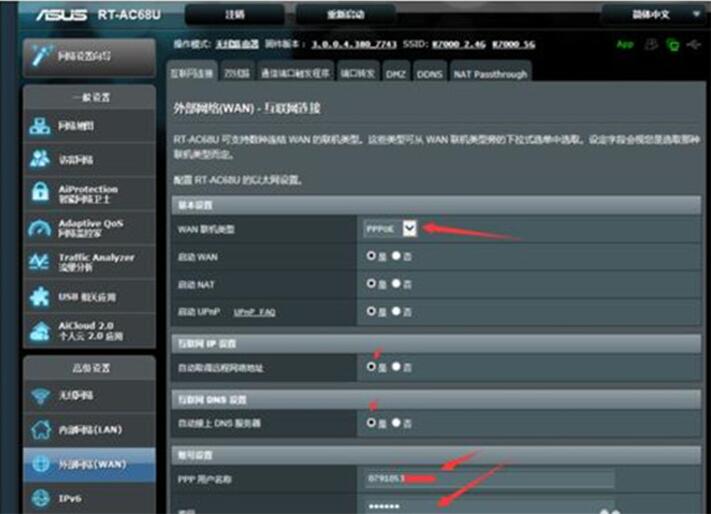Image resolution: width=711 pixels, height=514 pixels.
Task: Click the green App icon in header
Action: click(x=625, y=44)
